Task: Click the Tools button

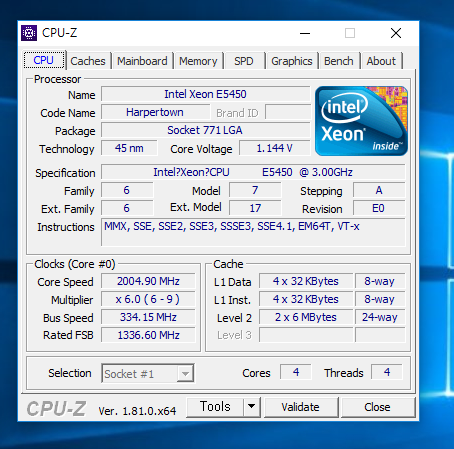Action: point(215,406)
